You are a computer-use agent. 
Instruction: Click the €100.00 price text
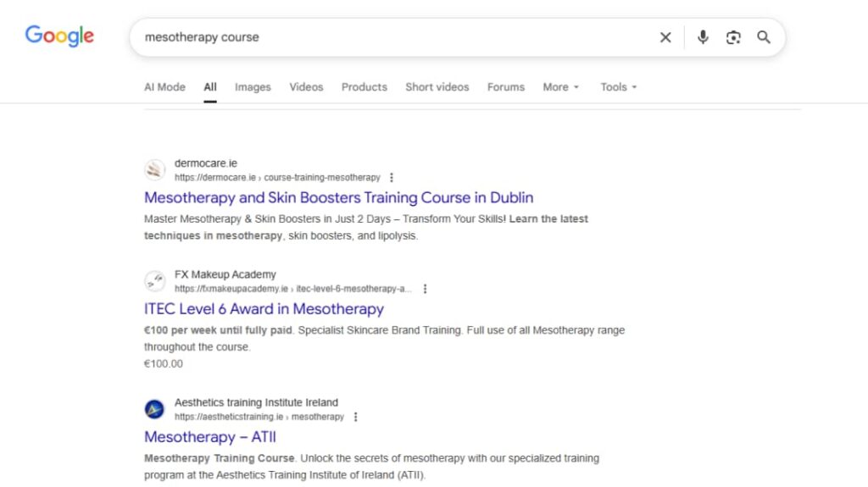pyautogui.click(x=164, y=363)
